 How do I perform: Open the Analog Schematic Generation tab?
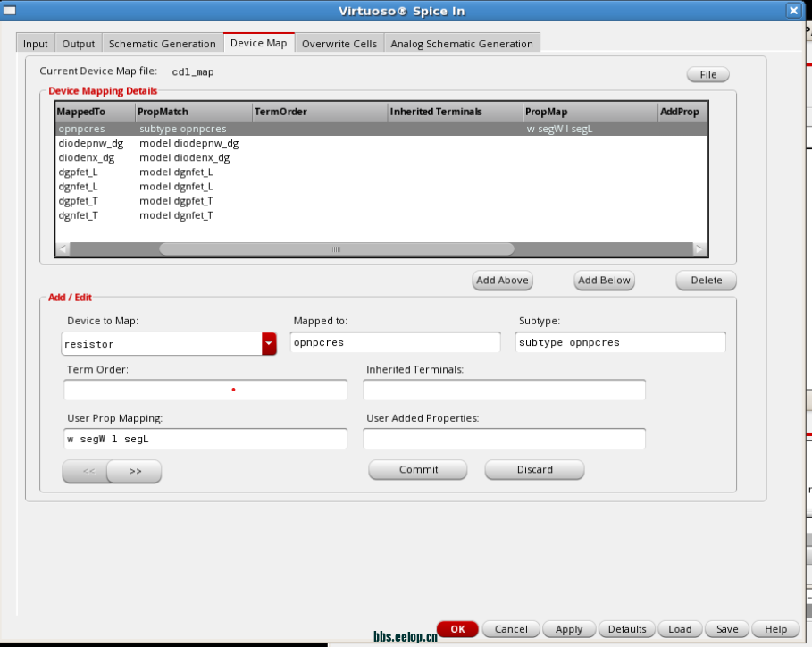click(462, 44)
